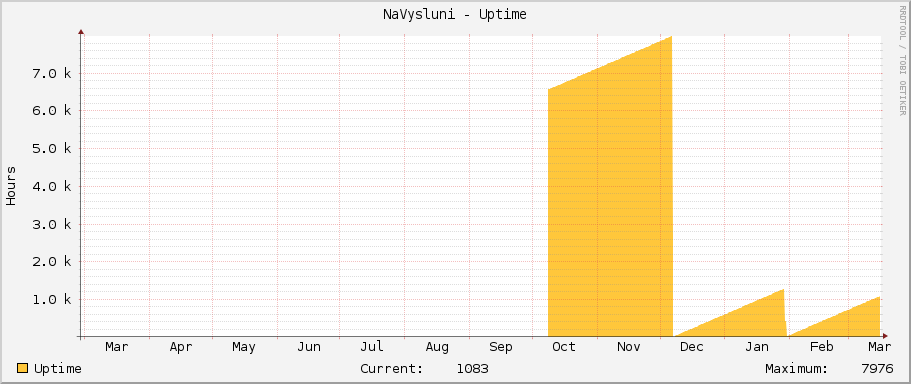Click the 'May' month label

[243, 348]
